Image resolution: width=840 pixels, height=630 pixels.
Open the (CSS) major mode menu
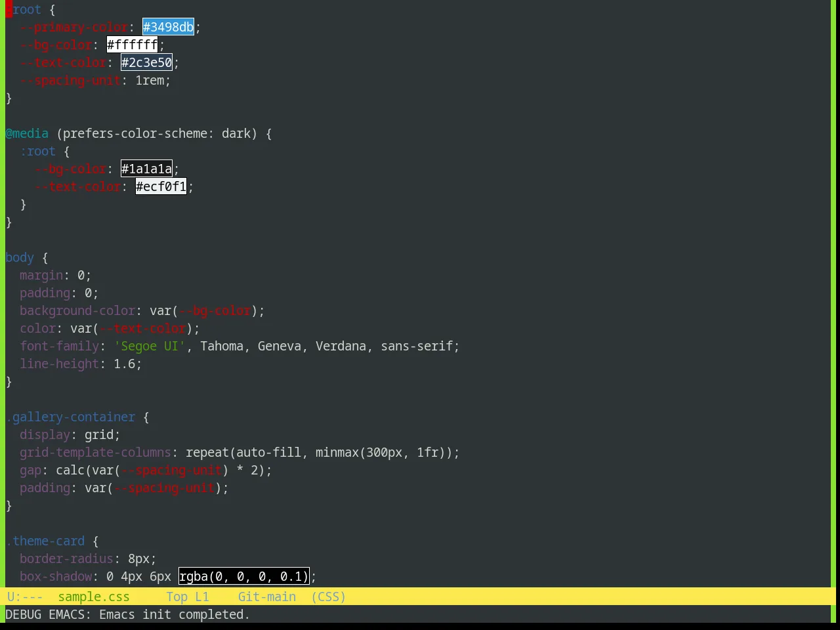tap(329, 597)
